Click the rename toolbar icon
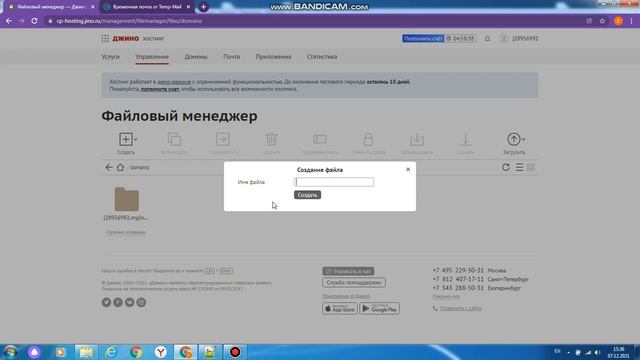The height and width of the screenshot is (360, 640). pyautogui.click(x=320, y=139)
